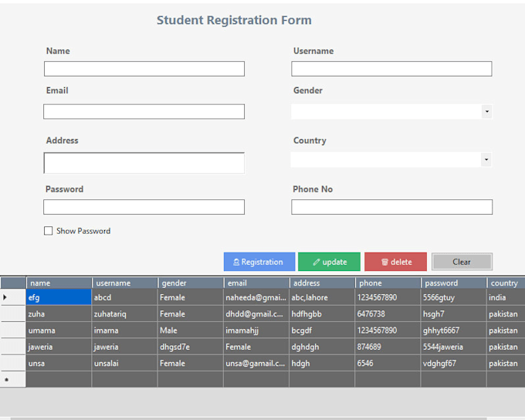Sort by the country column header
Viewport: 525px width, 420px height.
tap(506, 283)
